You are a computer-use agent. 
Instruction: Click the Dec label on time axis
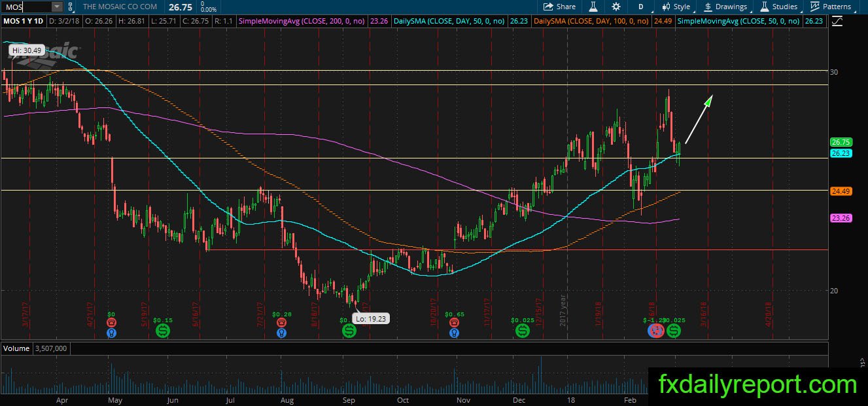(x=519, y=399)
